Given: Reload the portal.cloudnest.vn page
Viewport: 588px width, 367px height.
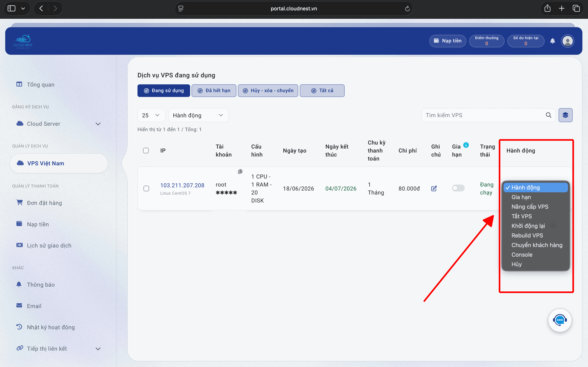Looking at the screenshot, I should click(x=407, y=9).
